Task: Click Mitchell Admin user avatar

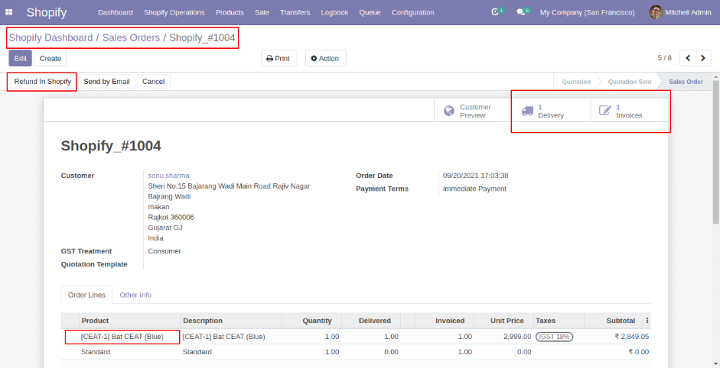Action: [x=656, y=12]
